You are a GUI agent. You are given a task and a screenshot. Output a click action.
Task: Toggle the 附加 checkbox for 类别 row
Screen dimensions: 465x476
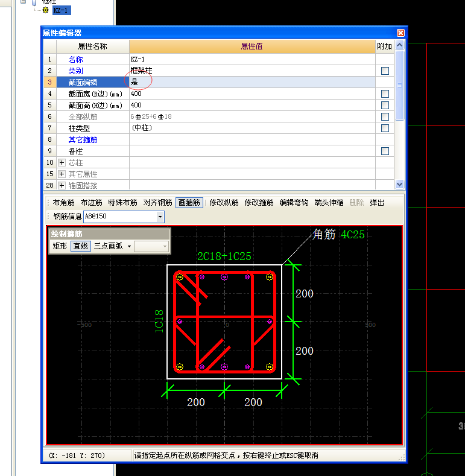[385, 71]
